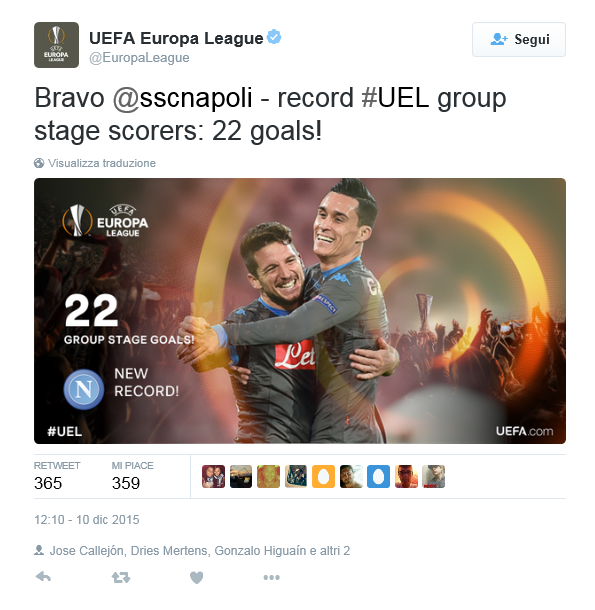
Task: Click the orange egg avatar thumbnail
Action: coord(323,476)
